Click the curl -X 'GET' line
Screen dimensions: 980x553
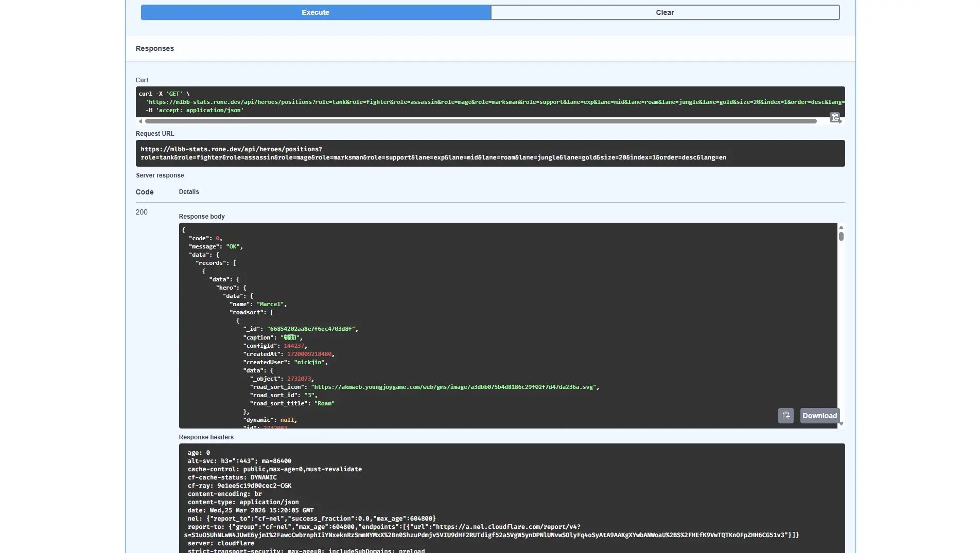pyautogui.click(x=164, y=94)
